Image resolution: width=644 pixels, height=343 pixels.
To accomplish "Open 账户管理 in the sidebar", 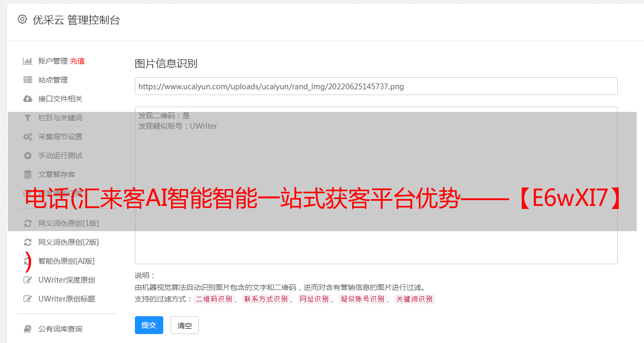I will pyautogui.click(x=53, y=61).
